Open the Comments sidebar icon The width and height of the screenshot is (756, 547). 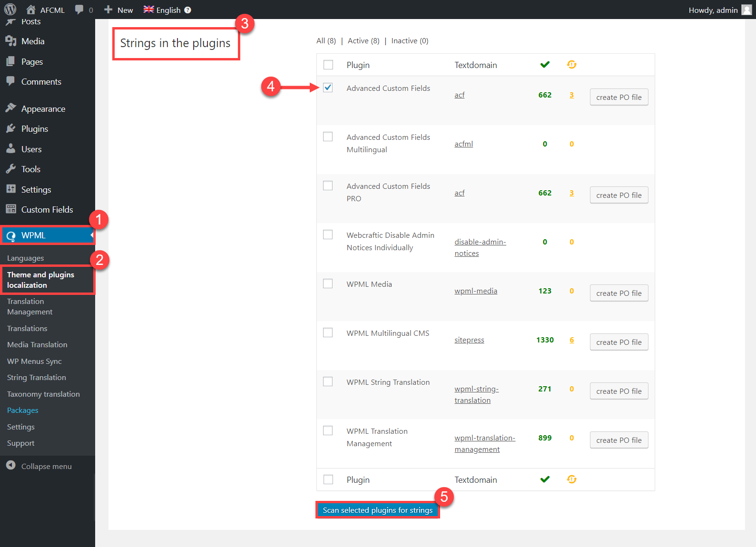[10, 81]
